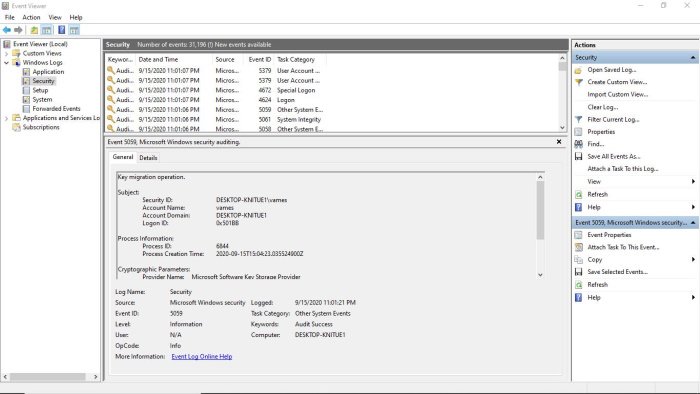This screenshot has height=394, width=700.
Task: Click the Properties sheet icon
Action: [x=579, y=132]
